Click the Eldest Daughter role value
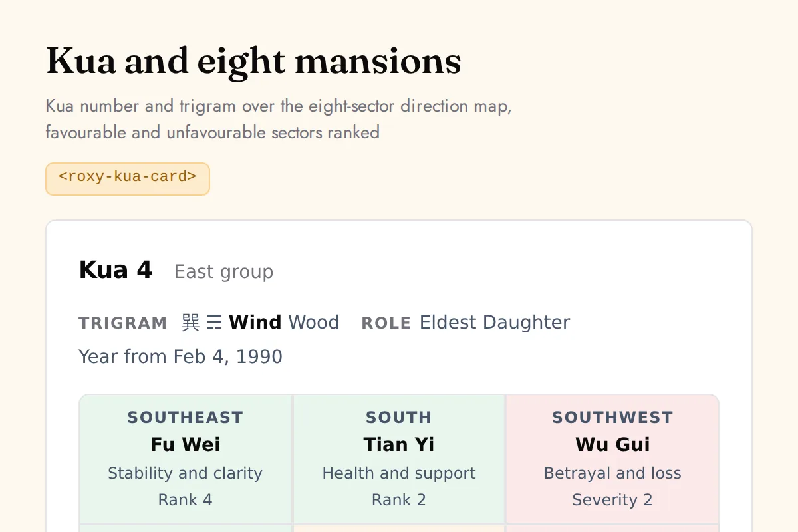 (x=495, y=323)
